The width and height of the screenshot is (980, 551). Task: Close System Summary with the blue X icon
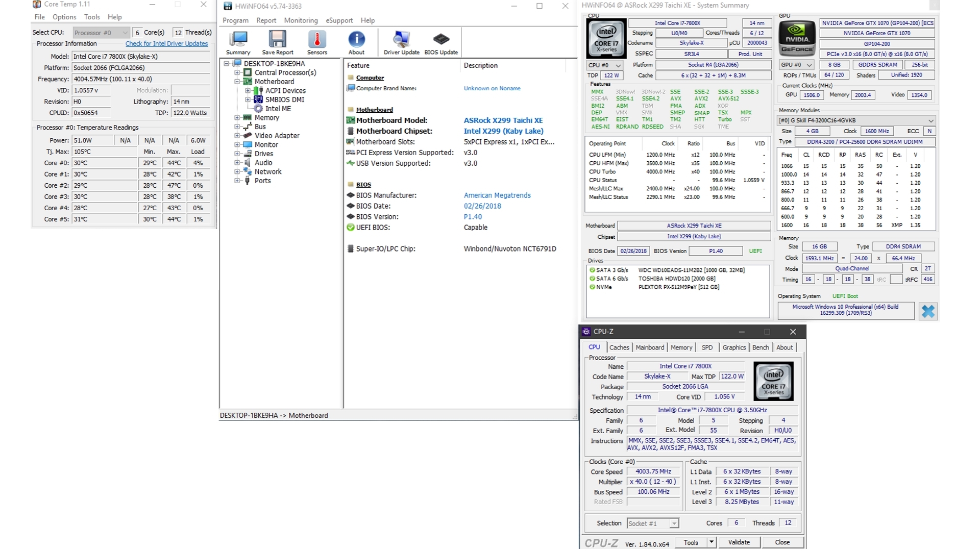[x=928, y=311]
